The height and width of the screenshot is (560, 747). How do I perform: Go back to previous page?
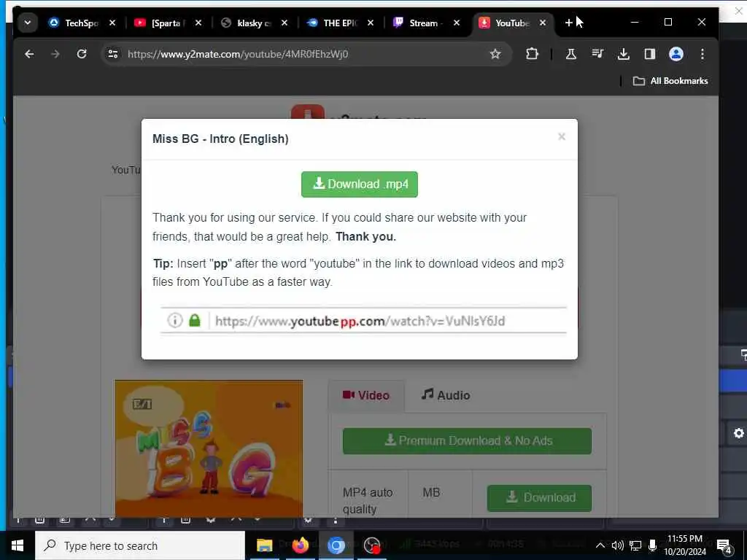click(x=29, y=54)
